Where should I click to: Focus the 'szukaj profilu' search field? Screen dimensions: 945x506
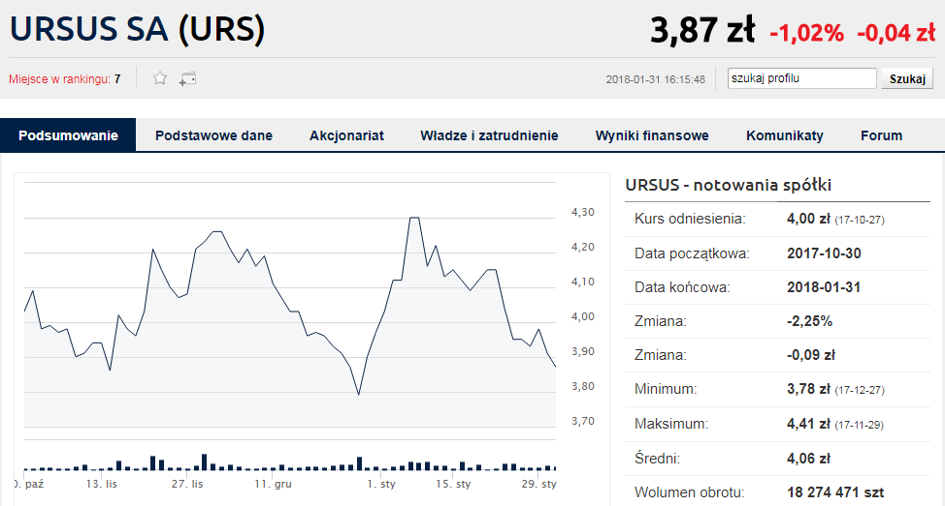[x=802, y=78]
